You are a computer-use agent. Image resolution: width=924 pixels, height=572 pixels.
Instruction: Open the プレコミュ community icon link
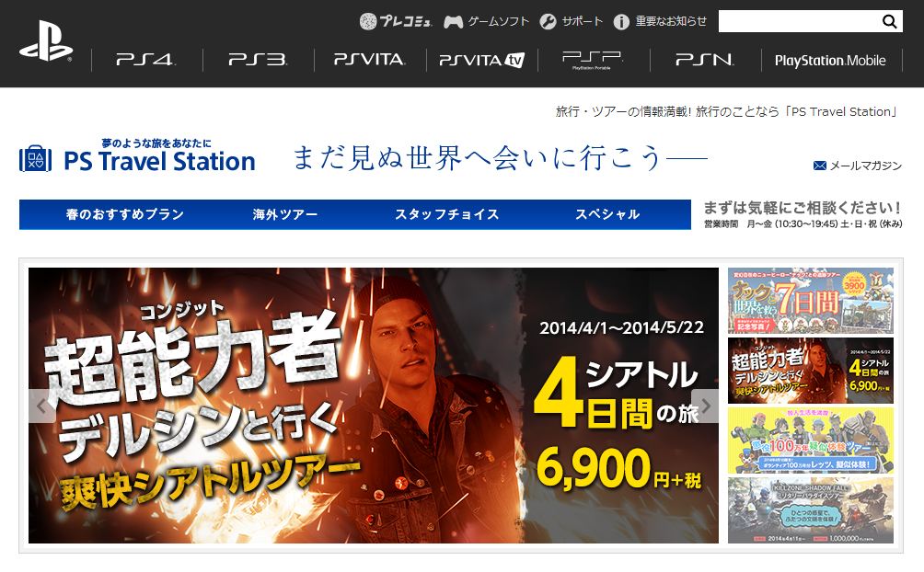point(368,22)
